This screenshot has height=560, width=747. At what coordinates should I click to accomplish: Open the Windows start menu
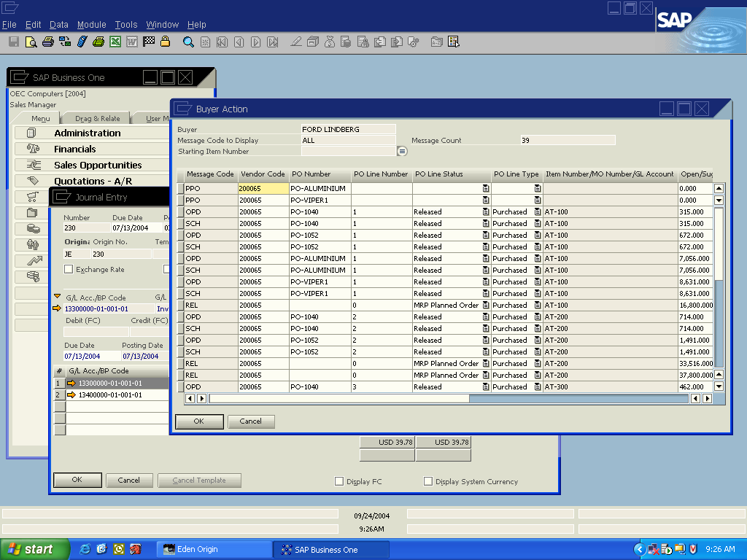coord(34,549)
